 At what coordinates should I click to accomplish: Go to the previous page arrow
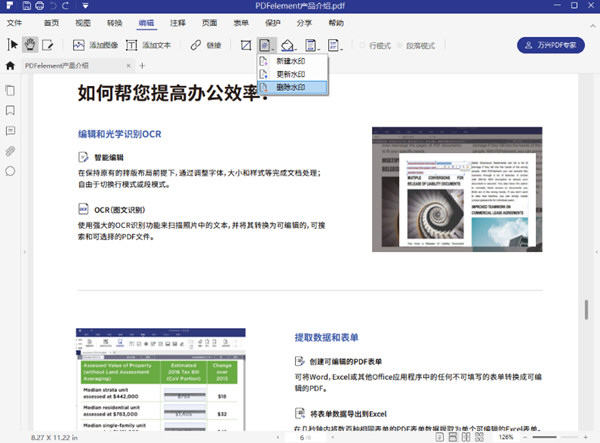(x=278, y=437)
